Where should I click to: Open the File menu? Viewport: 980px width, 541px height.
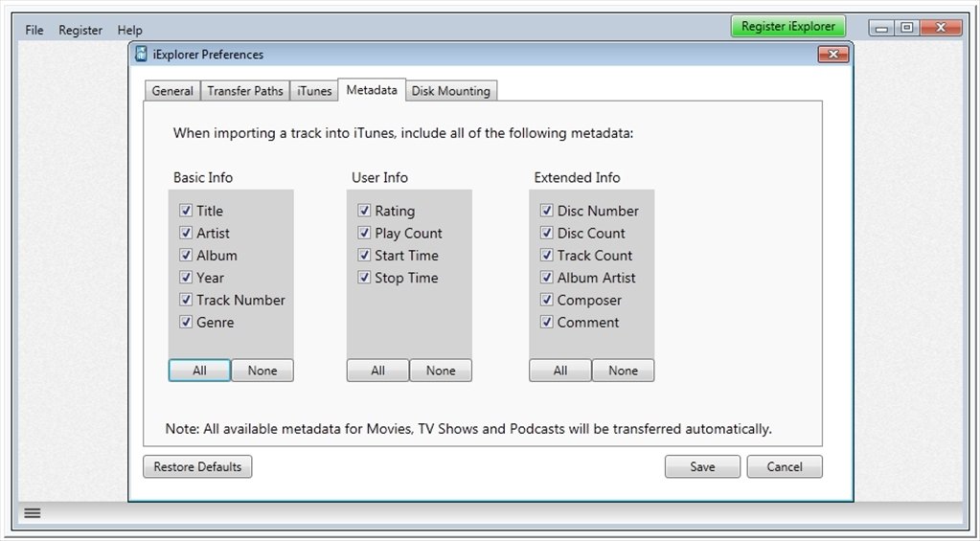pyautogui.click(x=34, y=30)
